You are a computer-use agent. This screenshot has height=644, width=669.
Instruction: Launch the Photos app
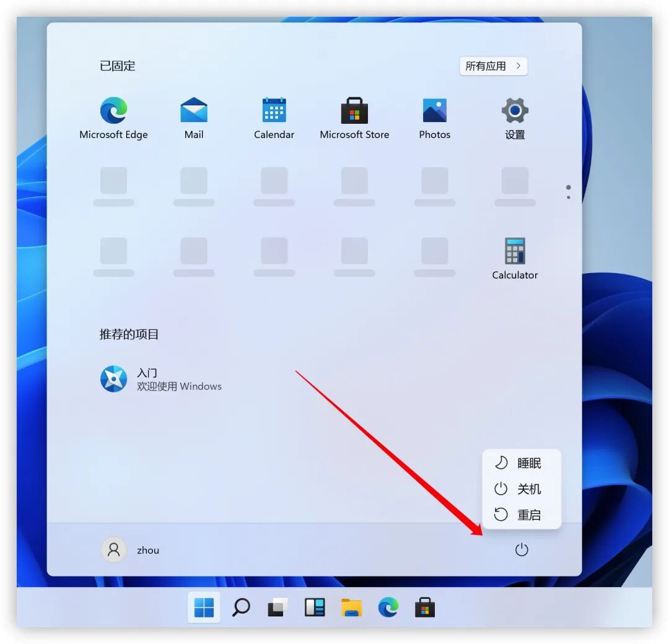434,111
